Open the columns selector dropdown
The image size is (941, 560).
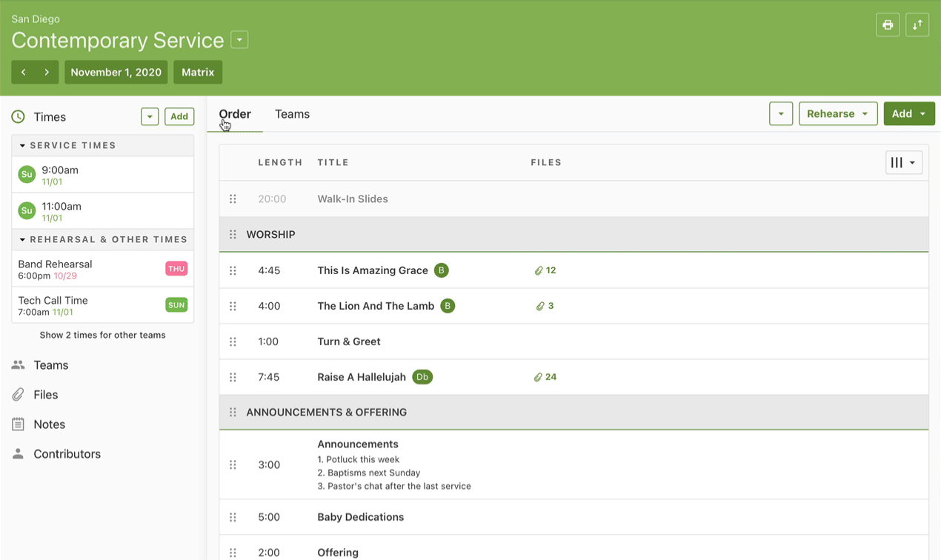pos(903,163)
